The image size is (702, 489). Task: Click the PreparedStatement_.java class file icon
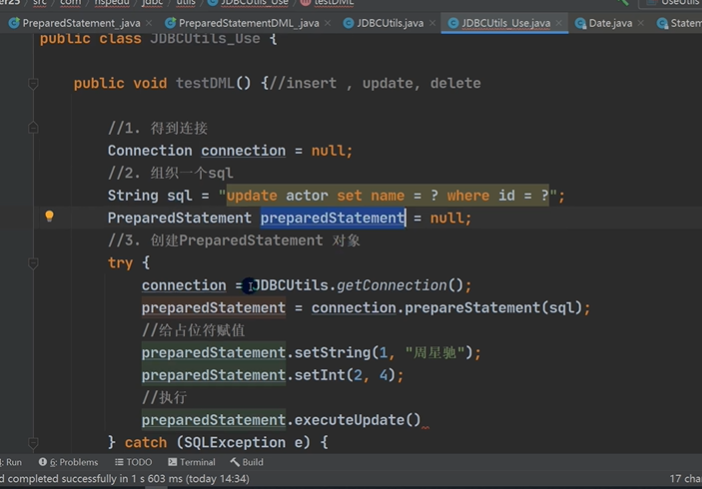(x=14, y=23)
